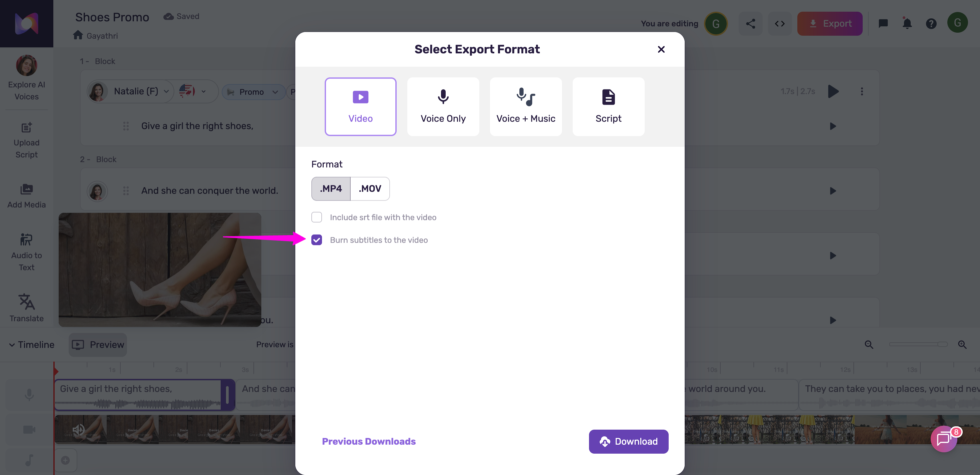Click the share icon in header
980x475 pixels.
(x=750, y=24)
